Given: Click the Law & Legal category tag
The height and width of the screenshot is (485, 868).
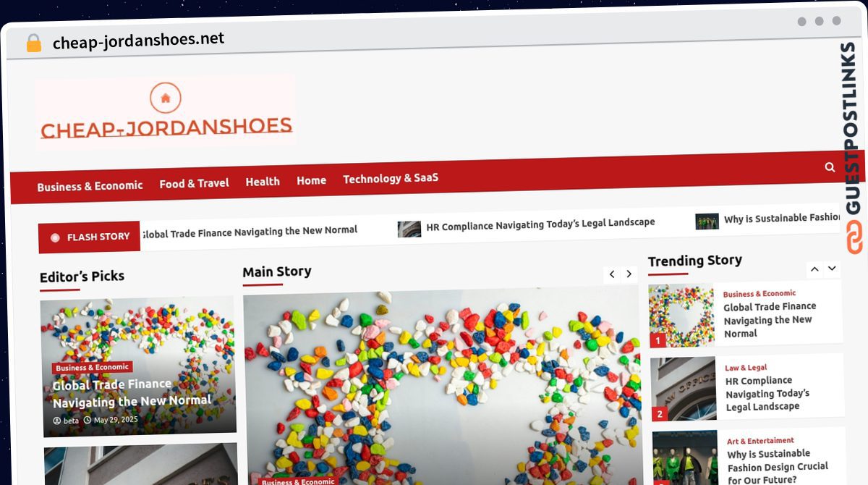Looking at the screenshot, I should click(x=746, y=368).
